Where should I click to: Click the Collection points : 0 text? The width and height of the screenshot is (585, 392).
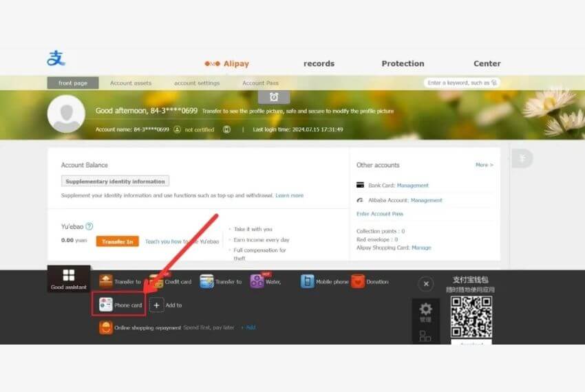[381, 231]
